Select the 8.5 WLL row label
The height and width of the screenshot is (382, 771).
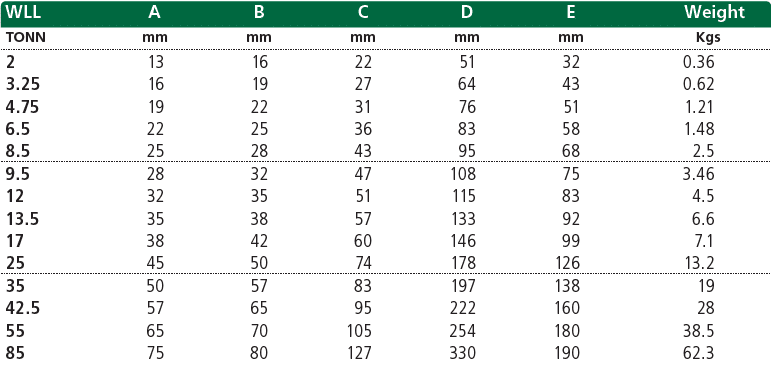point(18,151)
